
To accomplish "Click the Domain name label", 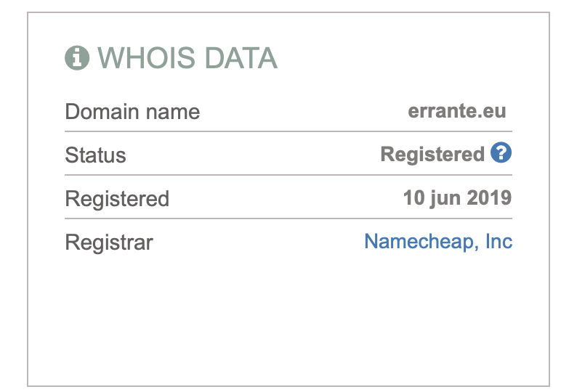I will [132, 112].
